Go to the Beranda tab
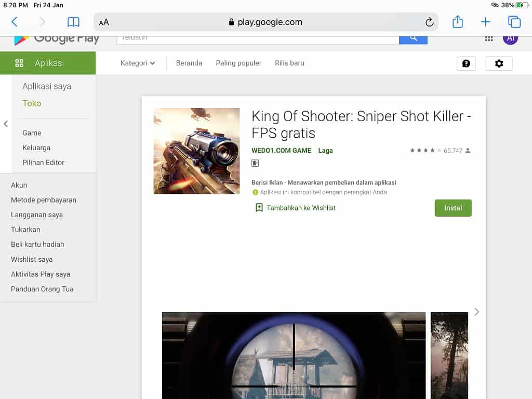 pos(189,63)
